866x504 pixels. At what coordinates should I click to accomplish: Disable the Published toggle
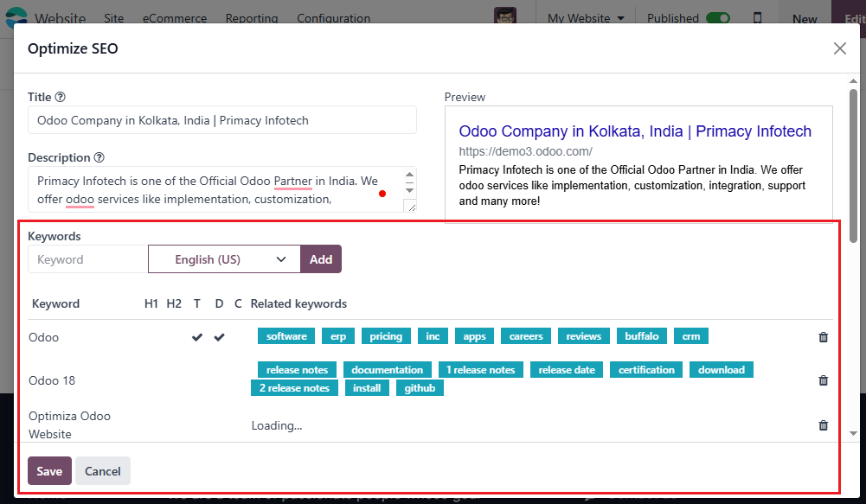[x=716, y=16]
